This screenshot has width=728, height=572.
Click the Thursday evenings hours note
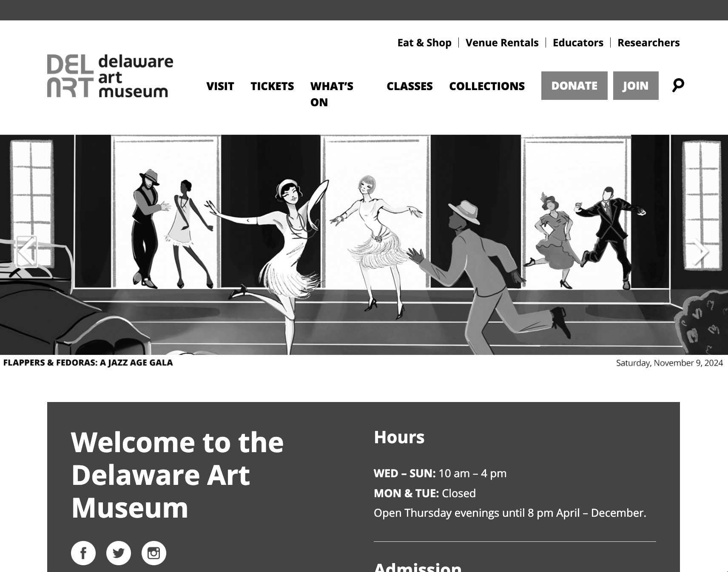[510, 513]
